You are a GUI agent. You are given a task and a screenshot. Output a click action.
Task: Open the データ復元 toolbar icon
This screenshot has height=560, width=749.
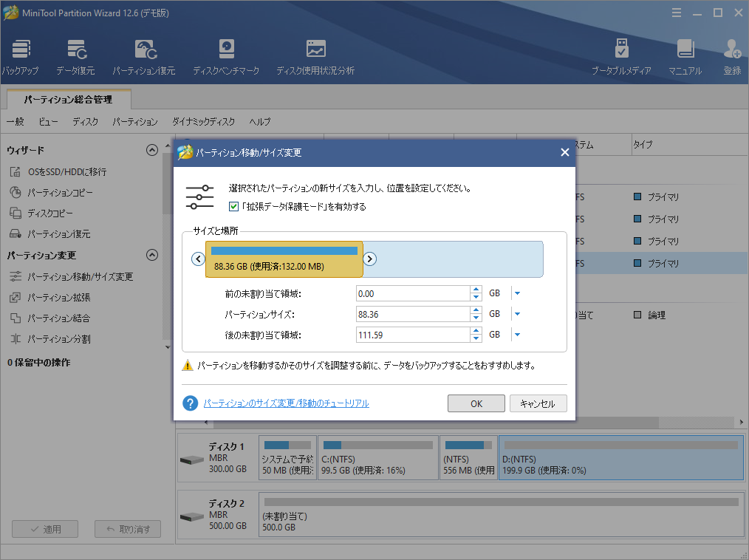(75, 50)
